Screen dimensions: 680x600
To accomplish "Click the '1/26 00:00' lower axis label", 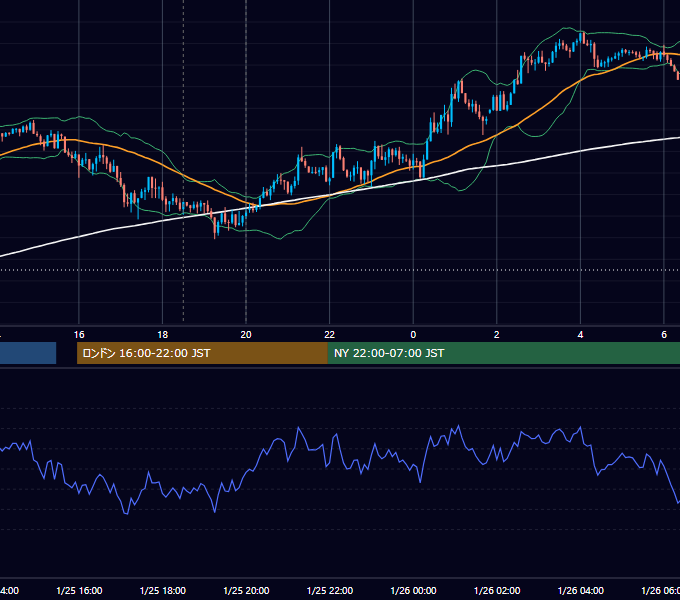I will 413,590.
